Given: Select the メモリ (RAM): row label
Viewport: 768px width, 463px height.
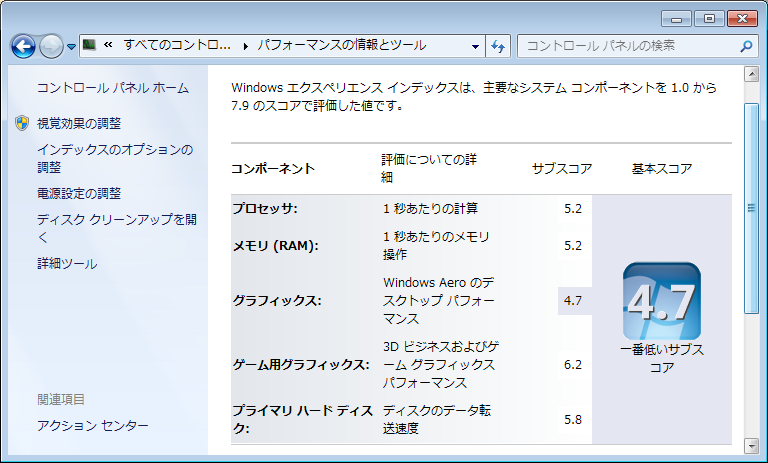Looking at the screenshot, I should (275, 245).
